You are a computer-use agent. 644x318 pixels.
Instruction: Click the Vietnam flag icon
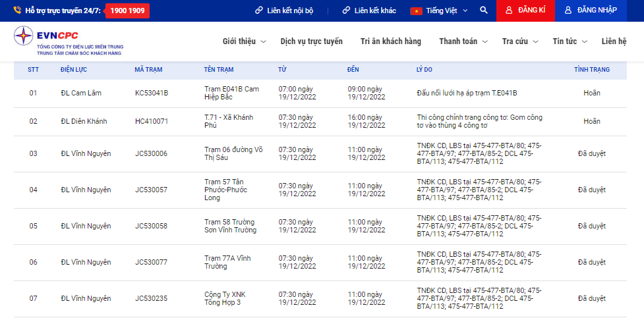coord(416,11)
